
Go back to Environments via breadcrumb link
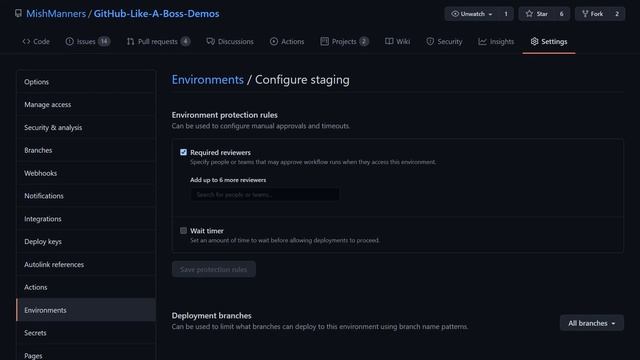[207, 80]
